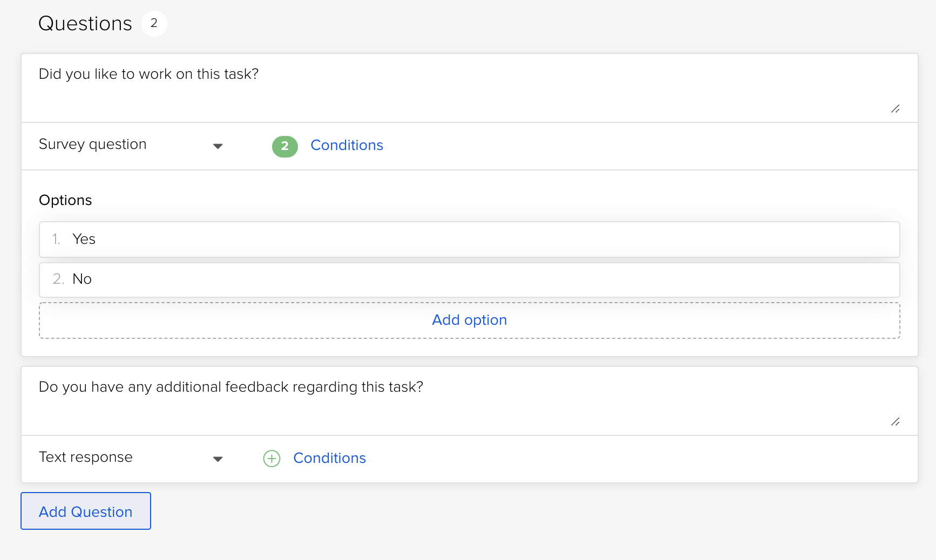Click the Text response dropdown arrow
Viewport: 936px width, 560px height.
pyautogui.click(x=218, y=459)
